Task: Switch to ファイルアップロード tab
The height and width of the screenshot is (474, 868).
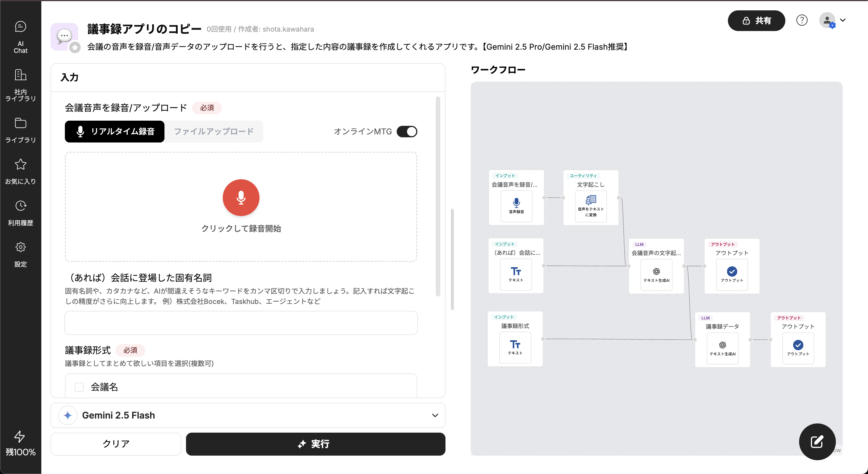Action: (214, 132)
